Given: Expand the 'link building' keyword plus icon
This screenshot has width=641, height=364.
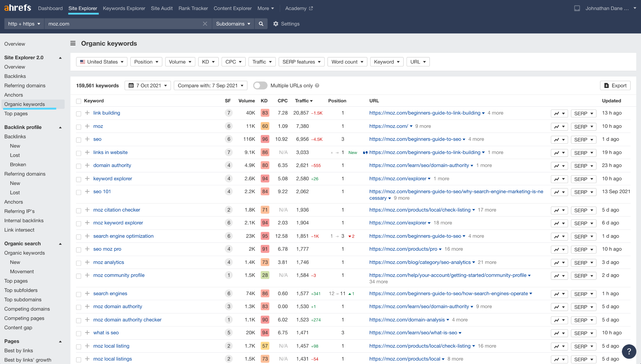Looking at the screenshot, I should click(87, 113).
